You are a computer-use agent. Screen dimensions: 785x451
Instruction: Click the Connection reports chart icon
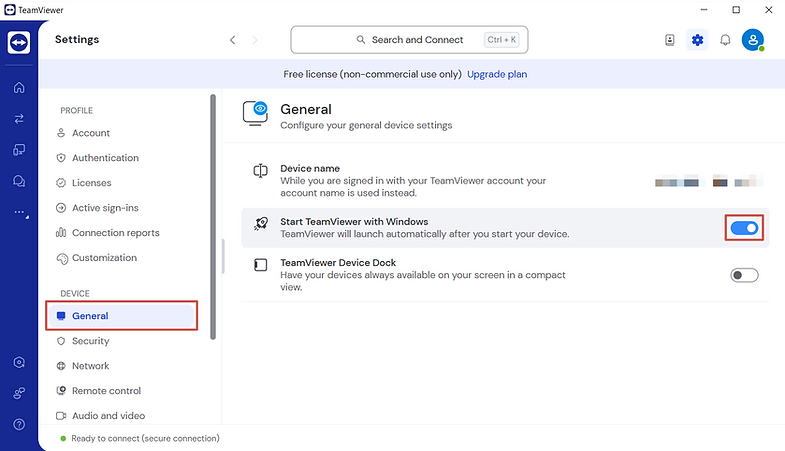61,233
